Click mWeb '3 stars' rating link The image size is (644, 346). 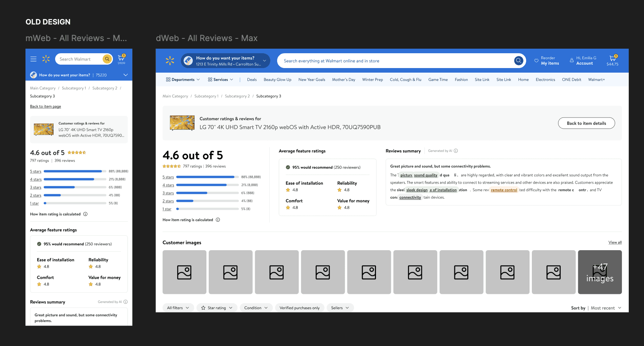coord(36,187)
